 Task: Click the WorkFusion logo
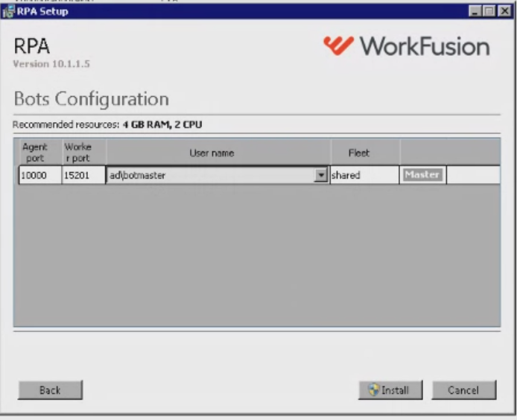click(x=407, y=46)
